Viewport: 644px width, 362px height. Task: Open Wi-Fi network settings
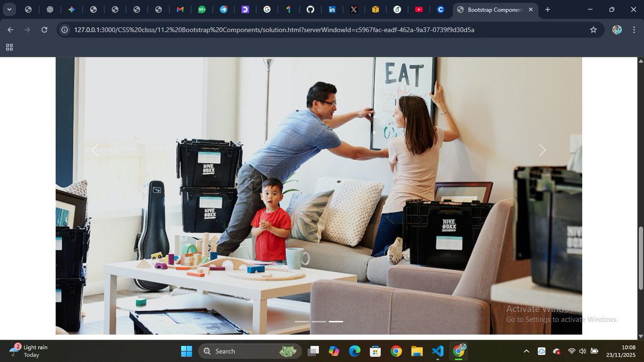point(571,351)
